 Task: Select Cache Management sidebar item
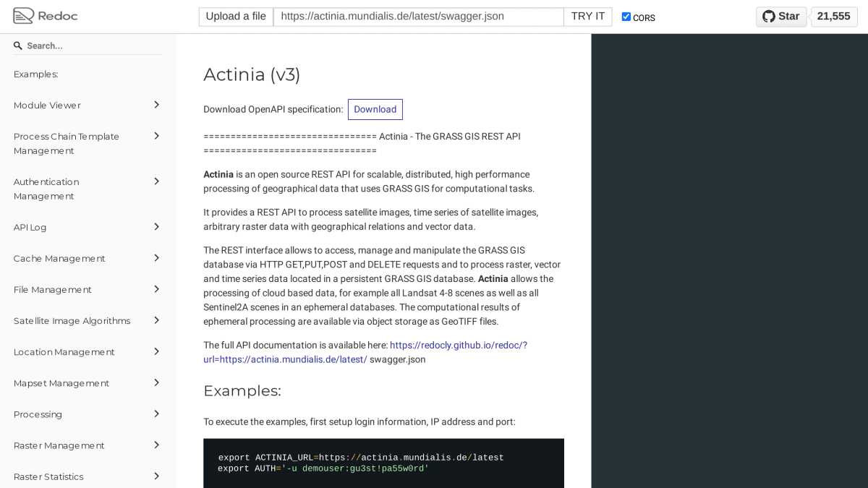click(88, 258)
